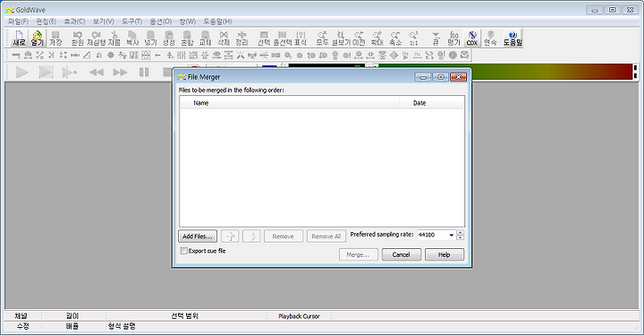Click the 이전 (Previous zoom) toolbar icon
This screenshot has width=644, height=335.
(x=359, y=39)
